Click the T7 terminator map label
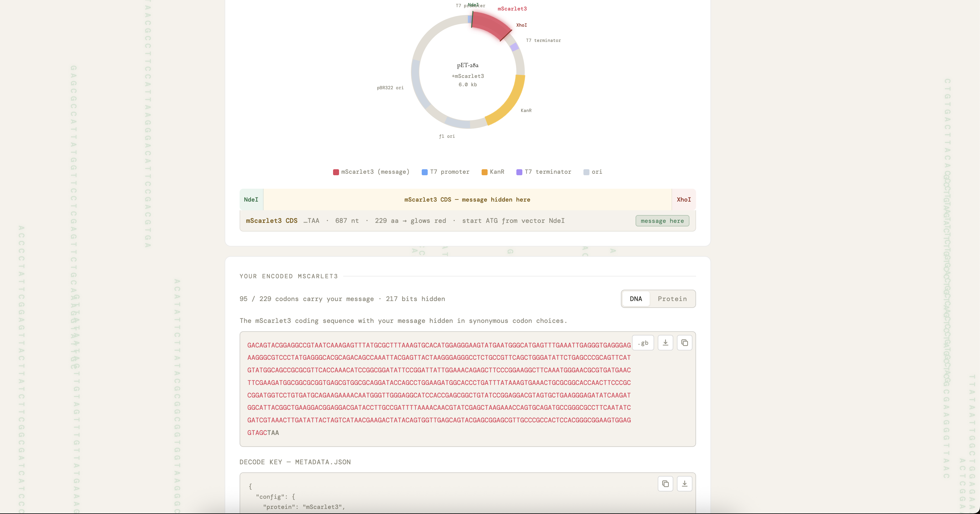Screen dimensions: 980x514 tap(543, 40)
